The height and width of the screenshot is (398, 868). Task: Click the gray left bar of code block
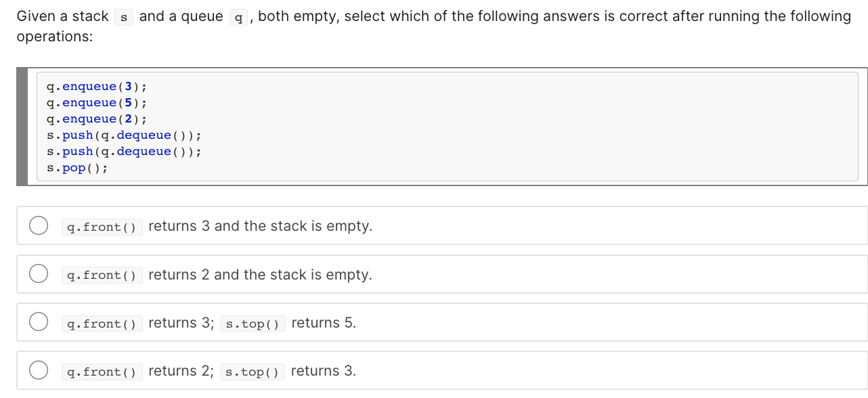click(22, 126)
